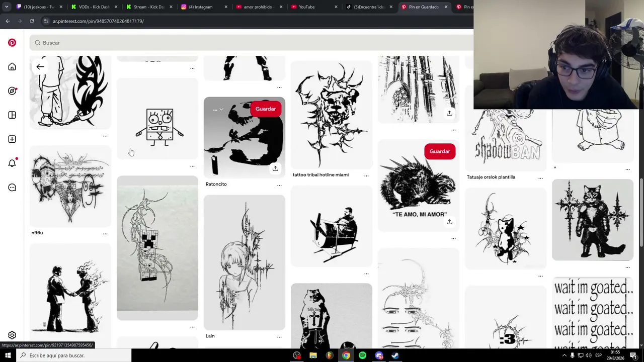The image size is (644, 362).
Task: Open the Minecraft creeper tribal pin thumbnail
Action: [157, 248]
